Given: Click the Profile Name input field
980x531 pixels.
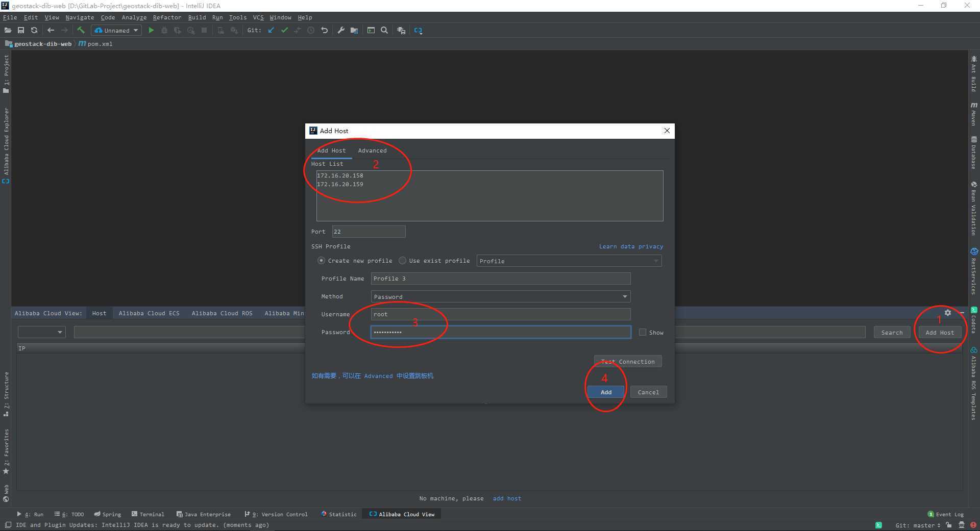Looking at the screenshot, I should click(x=500, y=279).
